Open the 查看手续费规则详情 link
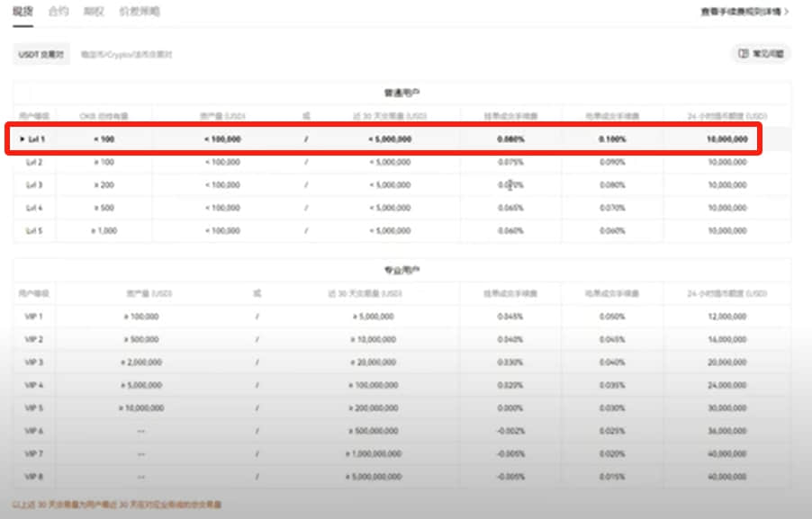The width and height of the screenshot is (812, 519). pyautogui.click(x=741, y=12)
